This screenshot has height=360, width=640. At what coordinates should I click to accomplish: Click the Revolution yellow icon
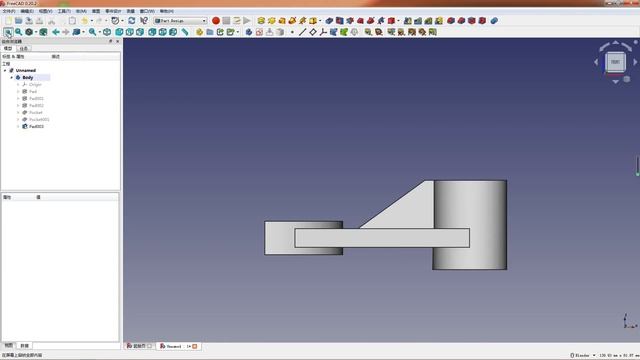pos(271,21)
